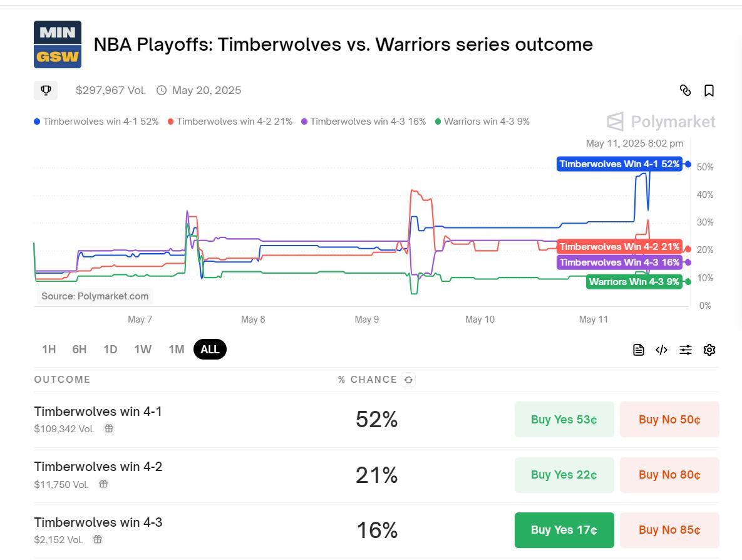This screenshot has width=742, height=560.
Task: Click the trophy icon badge
Action: pyautogui.click(x=46, y=90)
